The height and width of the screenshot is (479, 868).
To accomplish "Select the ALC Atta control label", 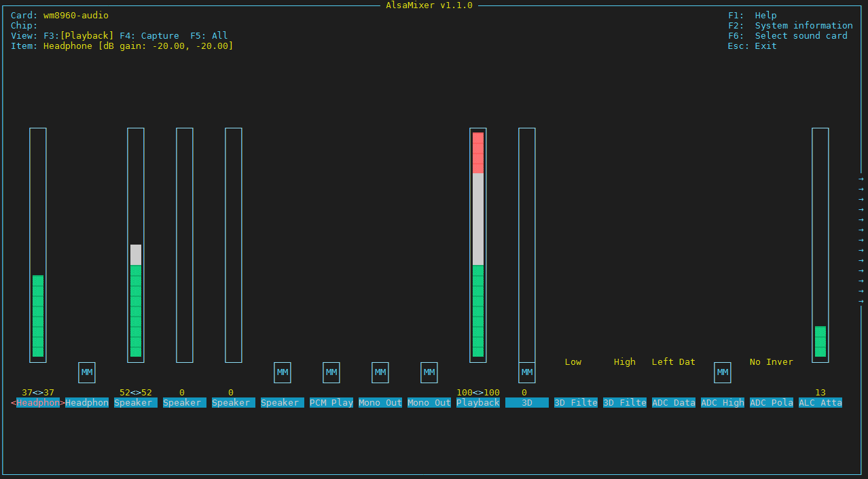I will 820,403.
